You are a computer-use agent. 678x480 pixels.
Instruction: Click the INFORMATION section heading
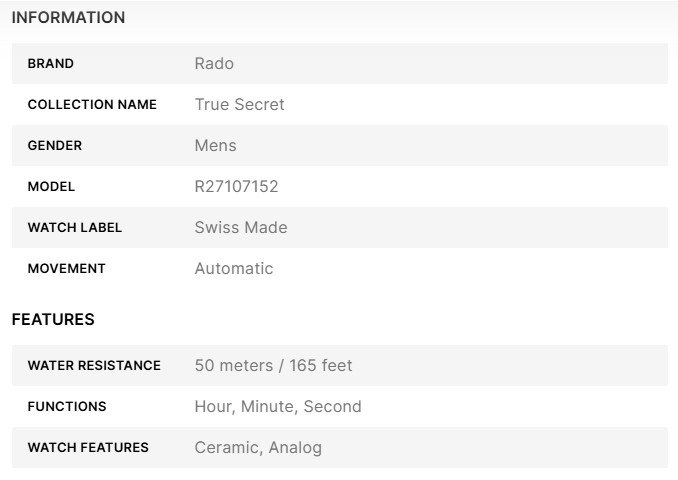[68, 18]
